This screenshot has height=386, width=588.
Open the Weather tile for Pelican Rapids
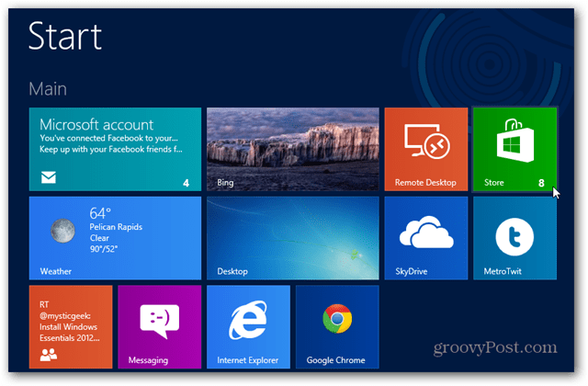[115, 238]
